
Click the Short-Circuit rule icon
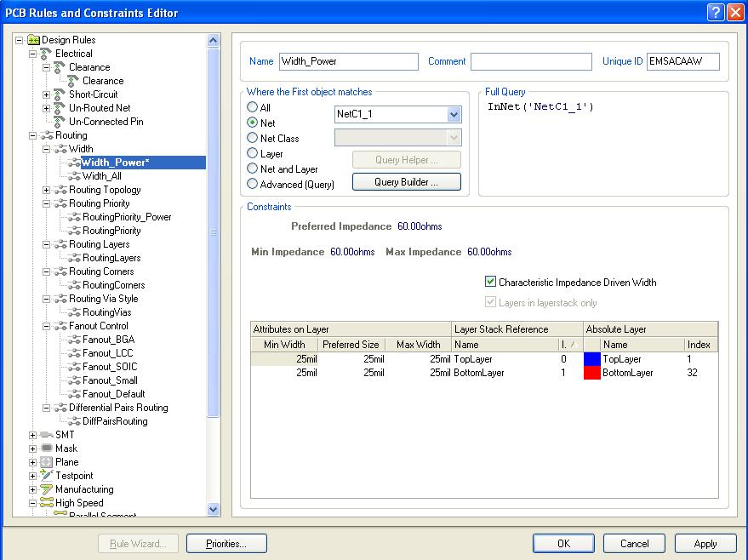[x=60, y=94]
